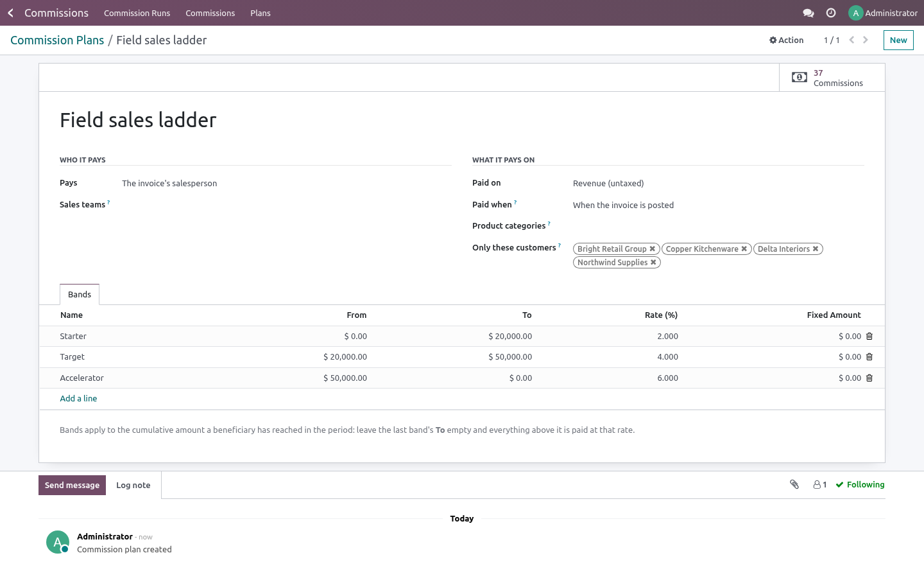Remove Northwind Supplies customer tag
The width and height of the screenshot is (924, 578).
[x=653, y=262]
